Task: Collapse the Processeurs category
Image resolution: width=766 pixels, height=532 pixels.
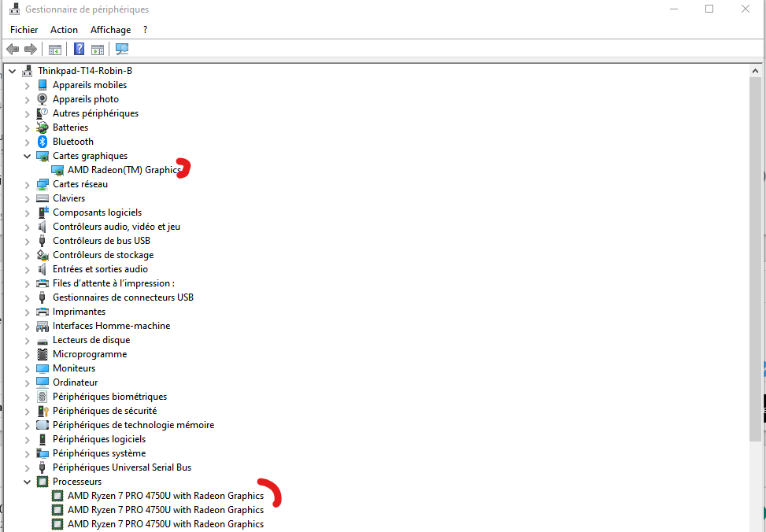Action: 28,482
